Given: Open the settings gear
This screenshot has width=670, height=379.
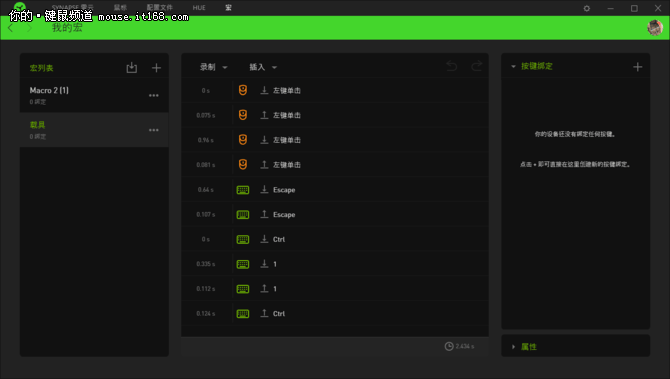Looking at the screenshot, I should [587, 8].
